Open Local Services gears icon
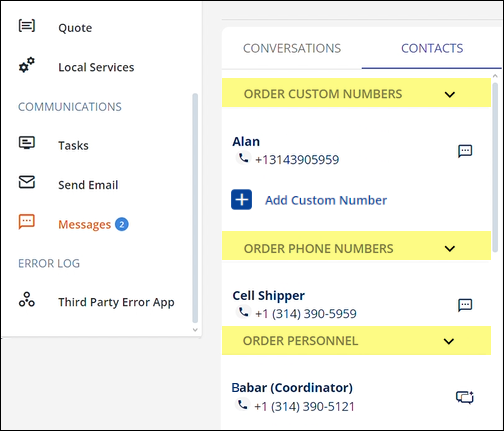Viewport: 504px width, 431px height. [27, 65]
